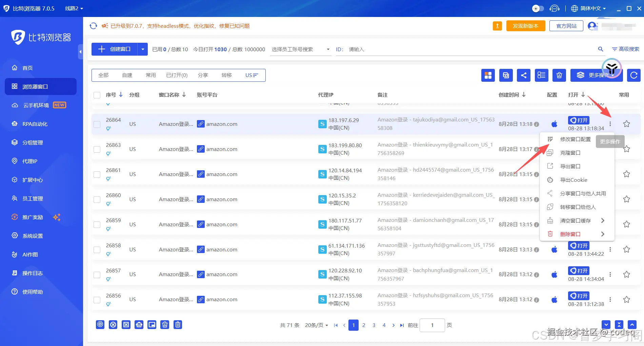Click the Apple config icon for window 26857
The width and height of the screenshot is (644, 346).
click(555, 274)
